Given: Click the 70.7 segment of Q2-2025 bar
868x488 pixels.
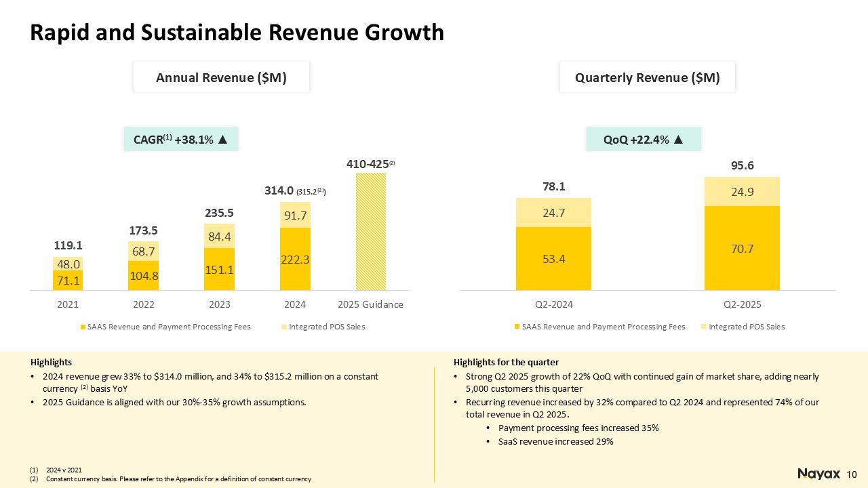Looking at the screenshot, I should (x=742, y=248).
